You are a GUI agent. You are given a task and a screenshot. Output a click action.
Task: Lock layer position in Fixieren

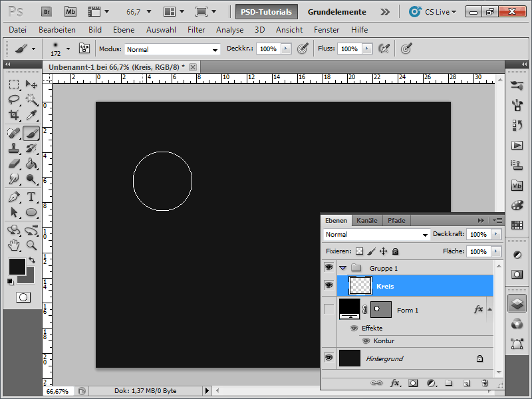pos(384,251)
